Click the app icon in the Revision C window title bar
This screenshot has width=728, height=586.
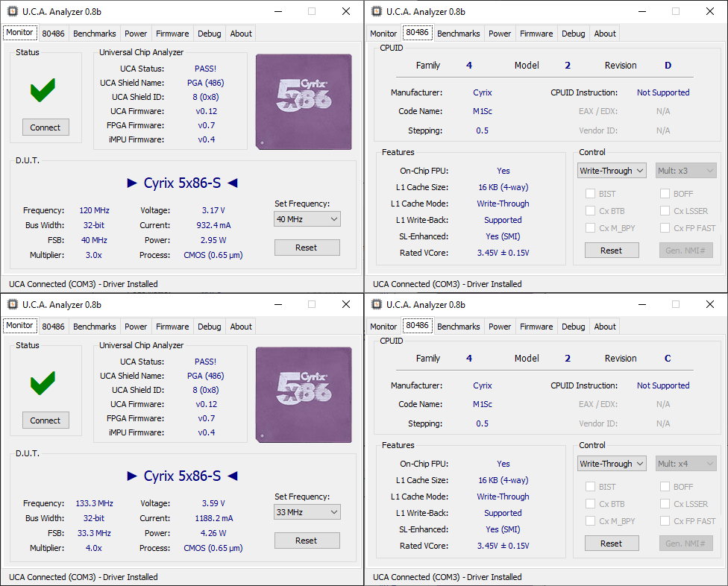[x=377, y=304]
